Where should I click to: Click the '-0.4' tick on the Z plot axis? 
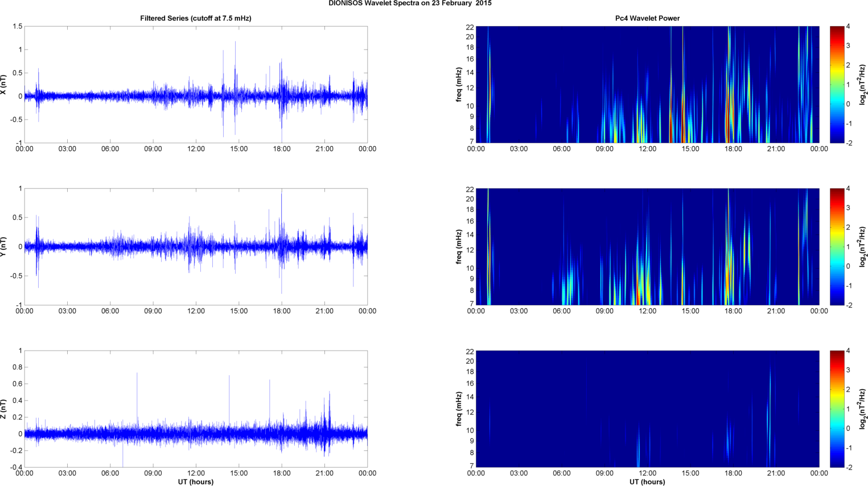tap(16, 467)
